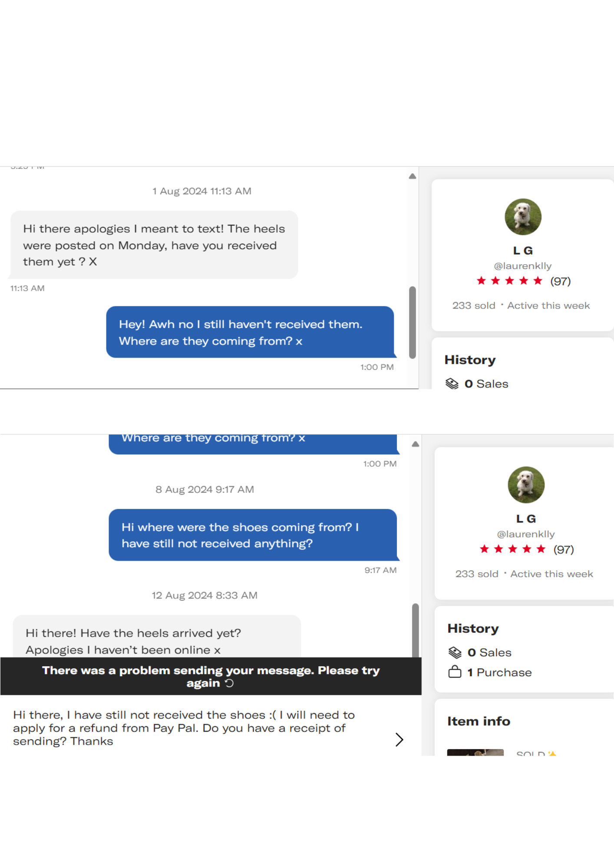Click the red star rating icons under @laurenklly
614x868 pixels.
tap(510, 281)
